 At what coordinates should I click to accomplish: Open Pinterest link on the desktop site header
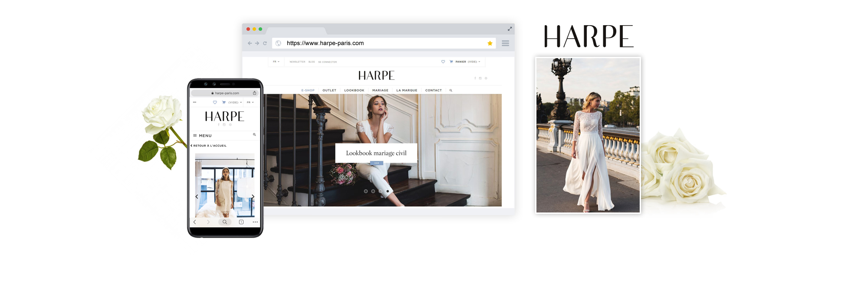[x=486, y=78]
